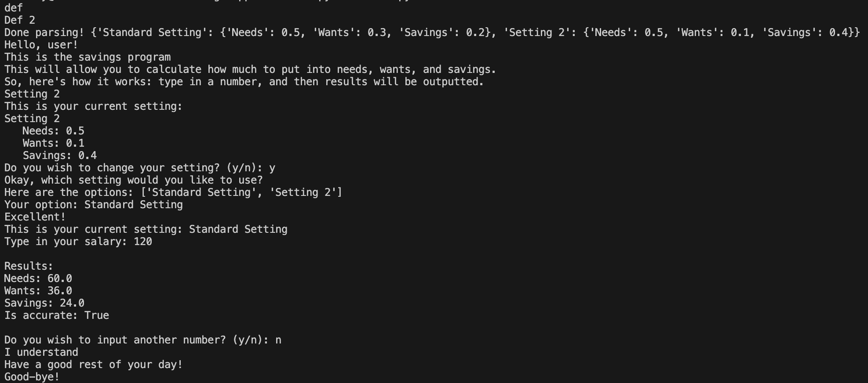
Task: Click the 'Def 2' output line
Action: [20, 20]
